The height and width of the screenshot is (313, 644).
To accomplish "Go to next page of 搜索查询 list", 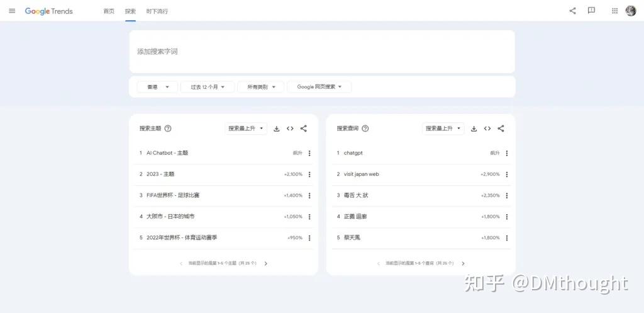I will pyautogui.click(x=463, y=263).
